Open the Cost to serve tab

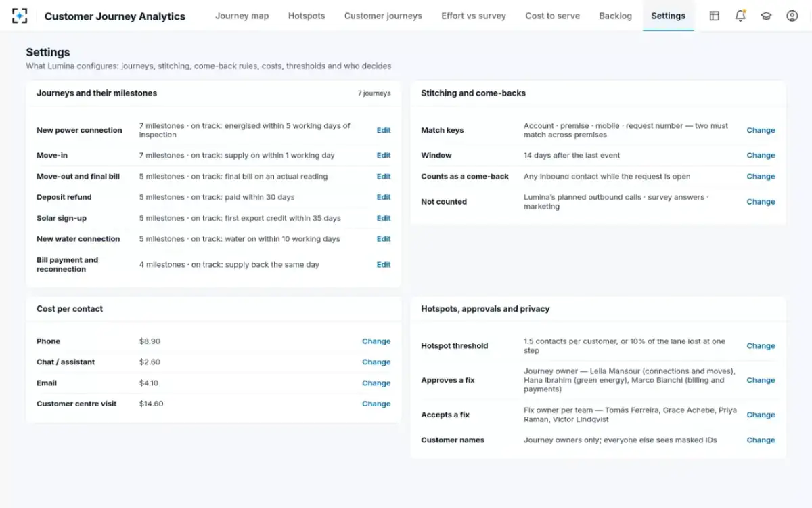click(x=552, y=16)
